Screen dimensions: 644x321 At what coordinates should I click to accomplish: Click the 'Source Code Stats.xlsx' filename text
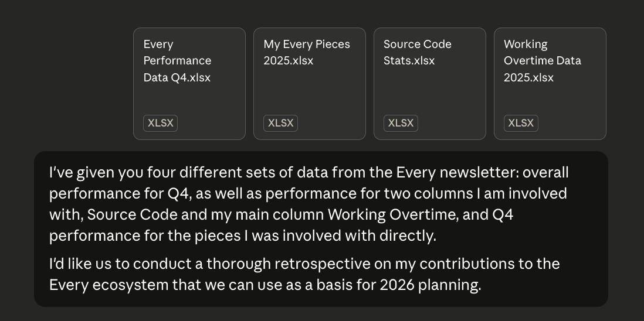(417, 52)
